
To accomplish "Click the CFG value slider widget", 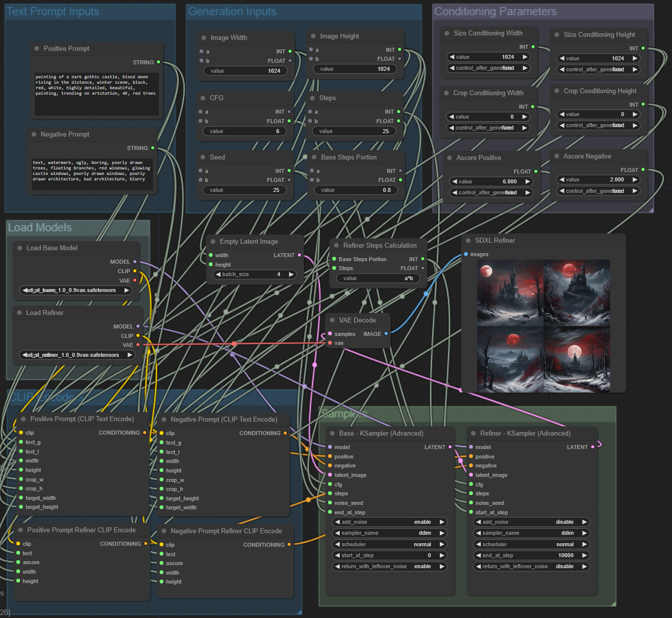I will click(245, 131).
